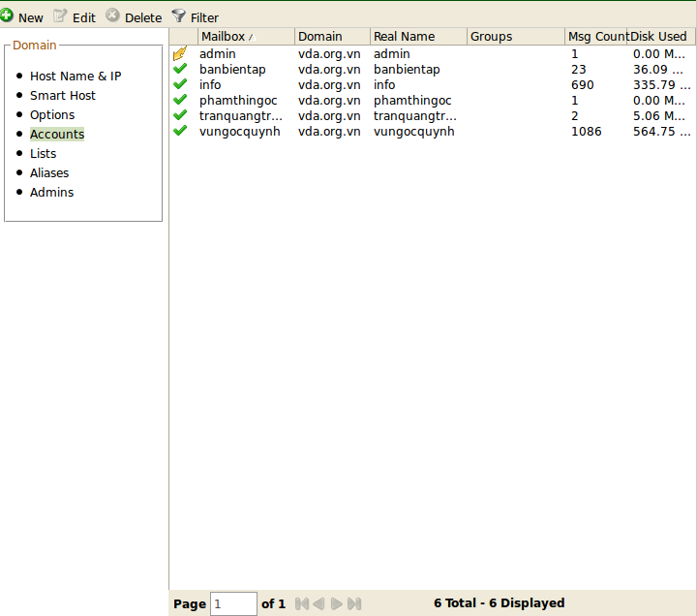This screenshot has width=697, height=616.
Task: Open the Admins section
Action: point(51,193)
